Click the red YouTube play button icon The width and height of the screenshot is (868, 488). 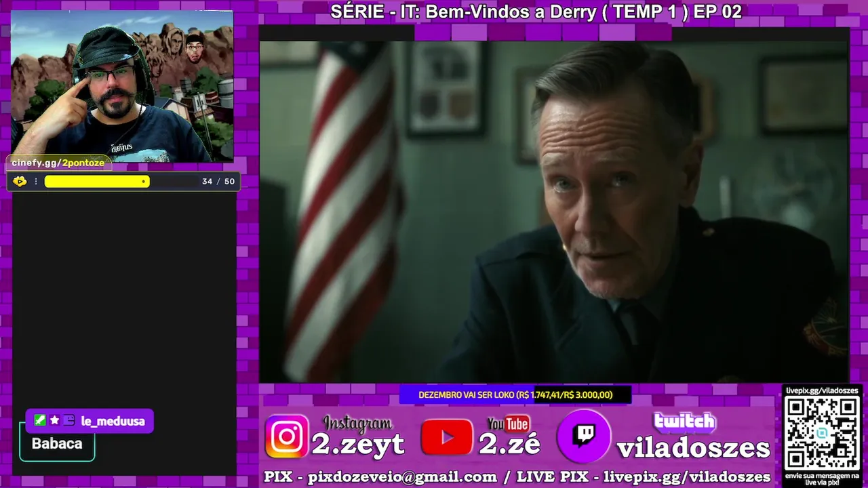447,437
